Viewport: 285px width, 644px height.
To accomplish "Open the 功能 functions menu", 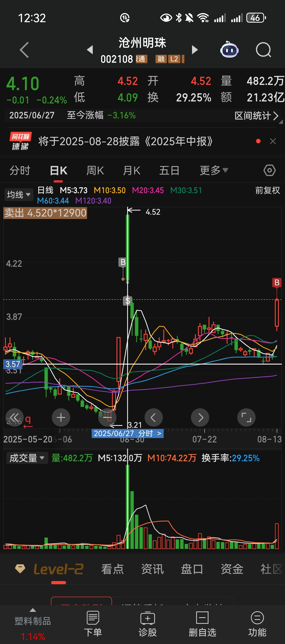I will tap(257, 624).
